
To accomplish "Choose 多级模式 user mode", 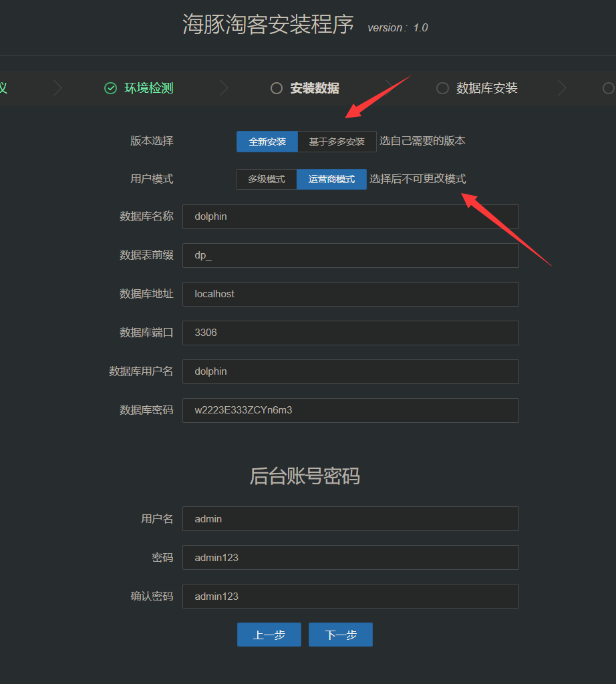I will click(266, 179).
